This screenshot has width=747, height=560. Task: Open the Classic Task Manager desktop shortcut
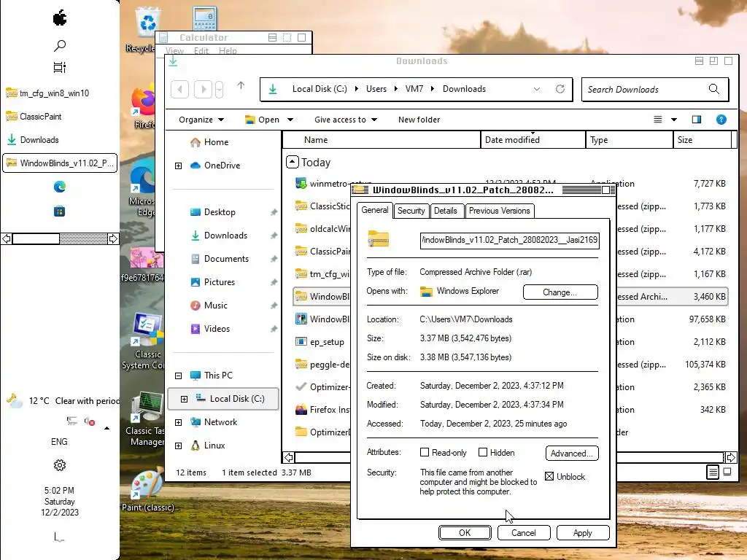click(x=146, y=419)
